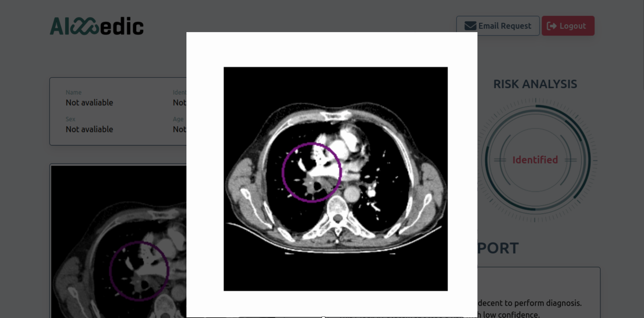Log out using the red Logout button
644x318 pixels.
coord(568,26)
